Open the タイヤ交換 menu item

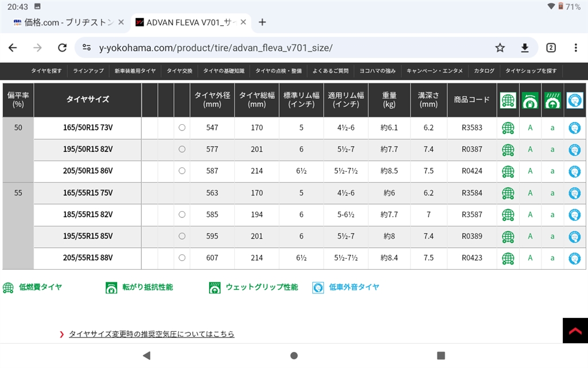pyautogui.click(x=179, y=71)
